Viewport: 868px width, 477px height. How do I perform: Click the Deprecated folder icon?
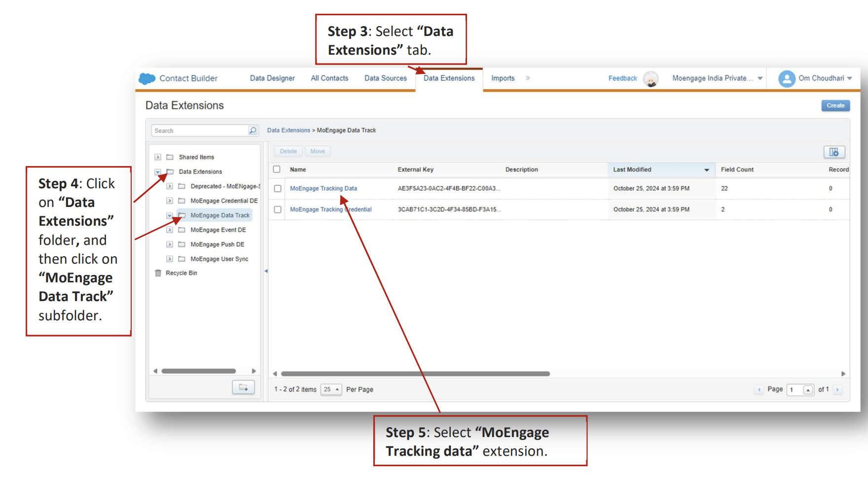[181, 186]
